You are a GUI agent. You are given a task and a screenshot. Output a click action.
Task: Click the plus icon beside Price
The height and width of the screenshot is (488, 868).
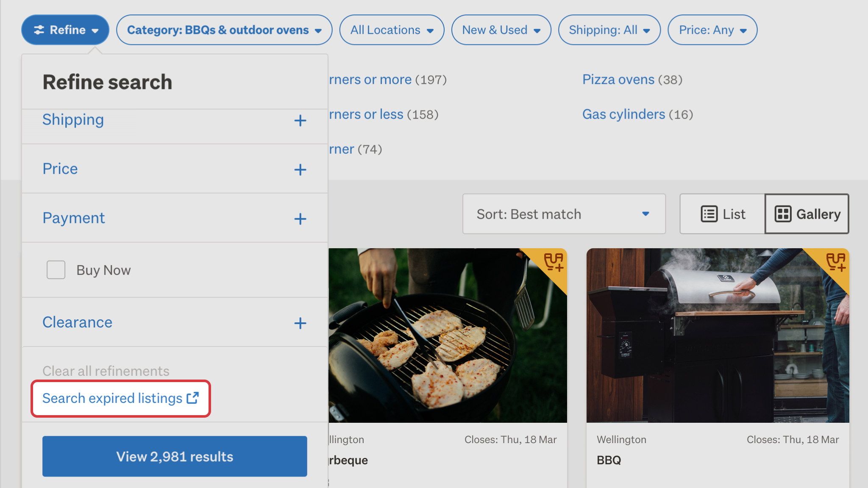tap(300, 170)
